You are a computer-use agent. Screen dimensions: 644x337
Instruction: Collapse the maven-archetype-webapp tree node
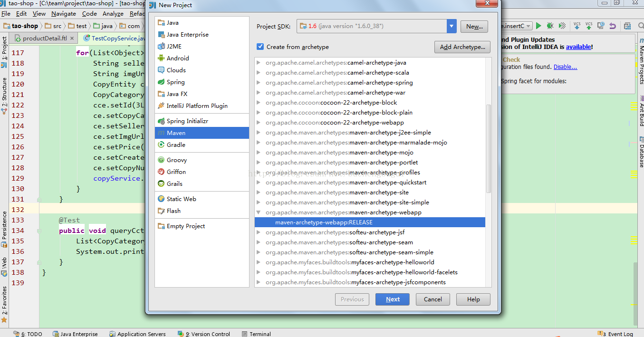[x=259, y=212]
